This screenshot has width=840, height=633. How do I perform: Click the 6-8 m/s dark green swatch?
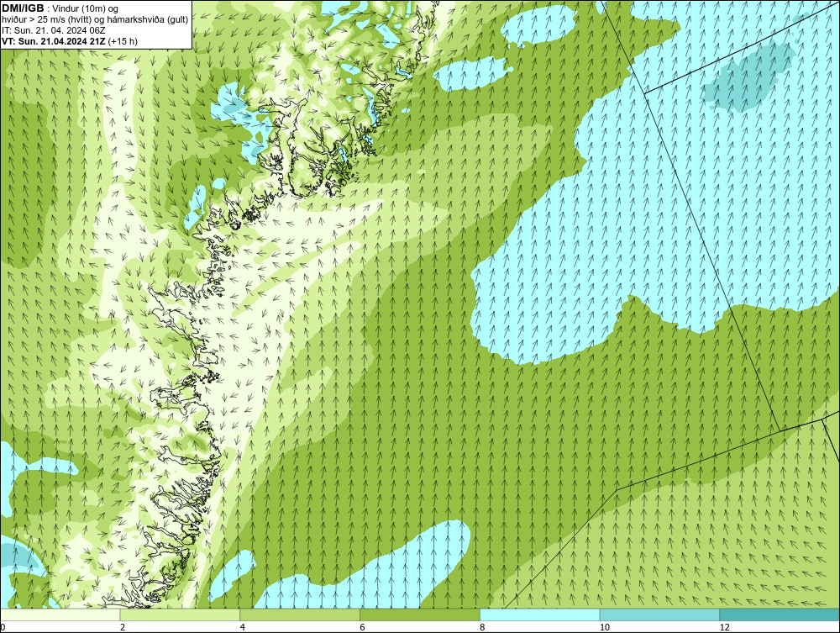click(x=420, y=615)
